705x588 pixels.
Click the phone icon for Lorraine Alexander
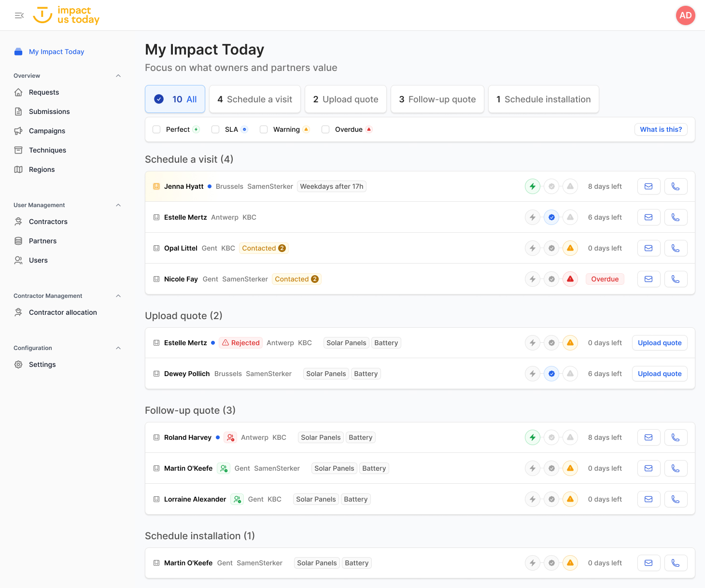click(676, 499)
